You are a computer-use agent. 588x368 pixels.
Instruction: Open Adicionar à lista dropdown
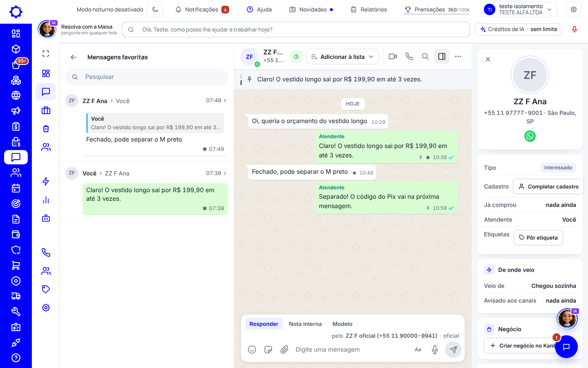tap(342, 56)
